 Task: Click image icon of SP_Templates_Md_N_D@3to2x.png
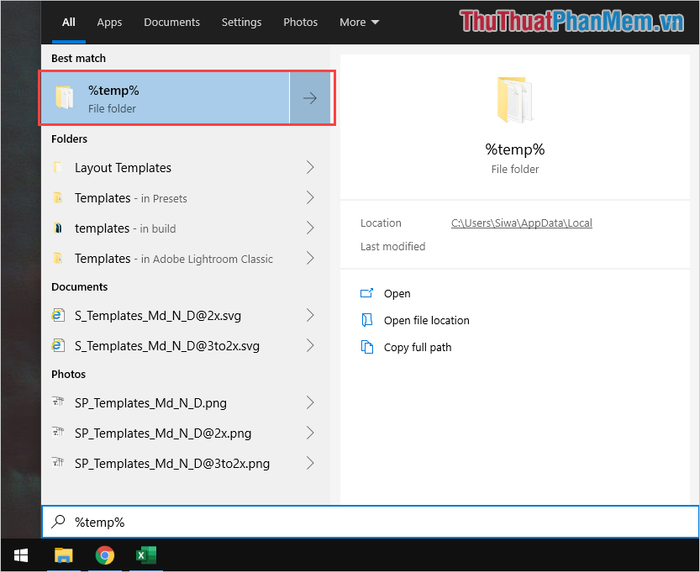coord(58,462)
